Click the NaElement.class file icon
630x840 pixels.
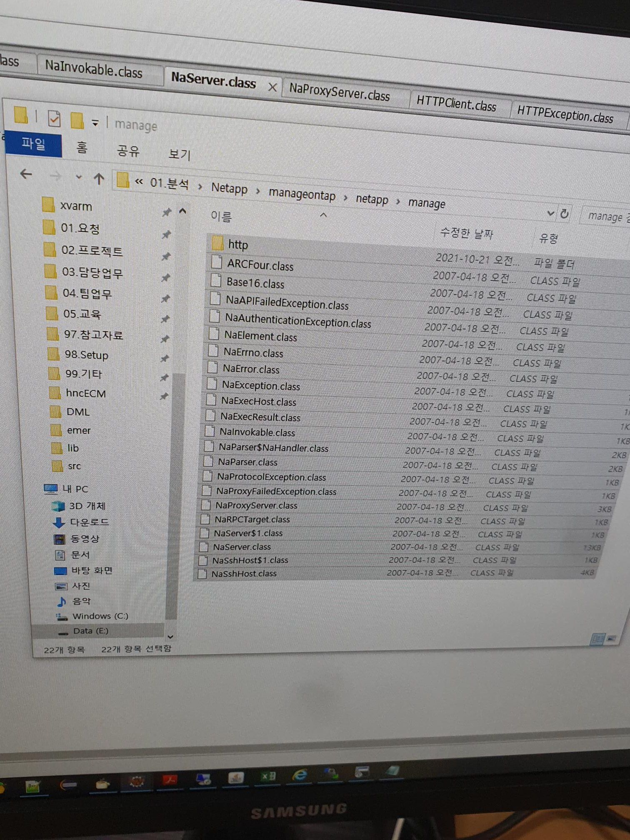[x=214, y=333]
